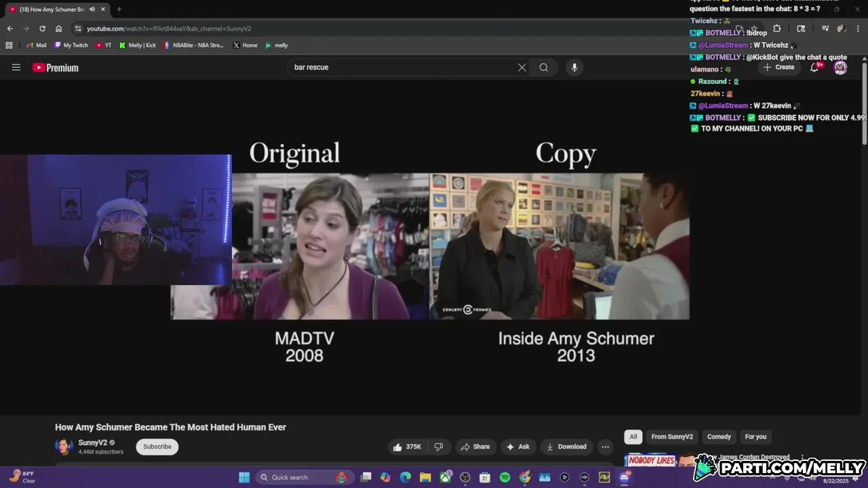Open the apps grid in bookmarks bar
Viewport: 868px width, 488px height.
9,45
